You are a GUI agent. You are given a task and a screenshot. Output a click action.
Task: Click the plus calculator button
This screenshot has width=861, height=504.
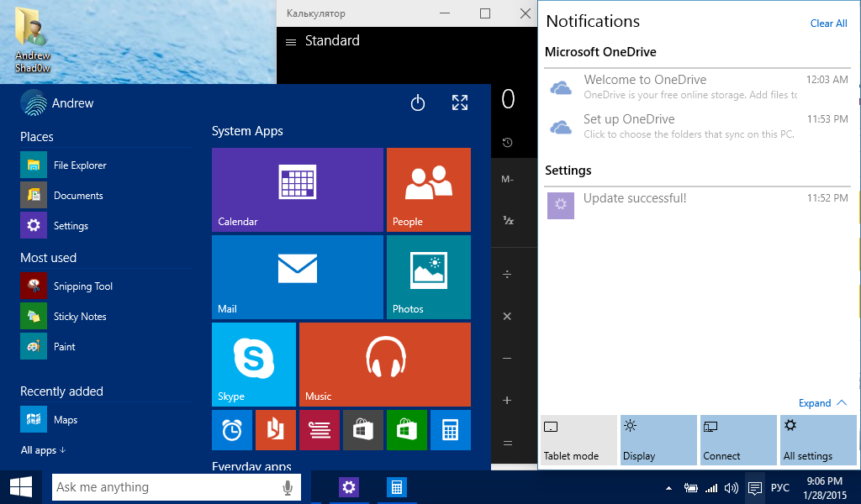507,401
